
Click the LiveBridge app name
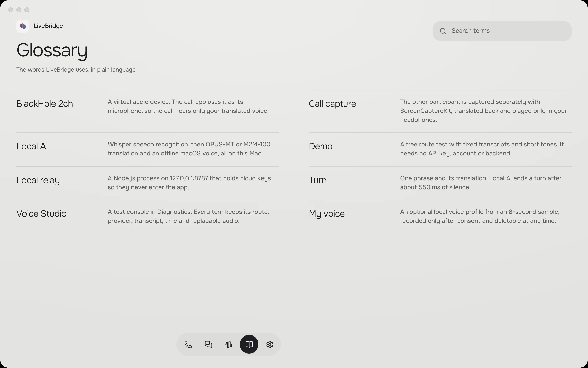click(x=48, y=26)
